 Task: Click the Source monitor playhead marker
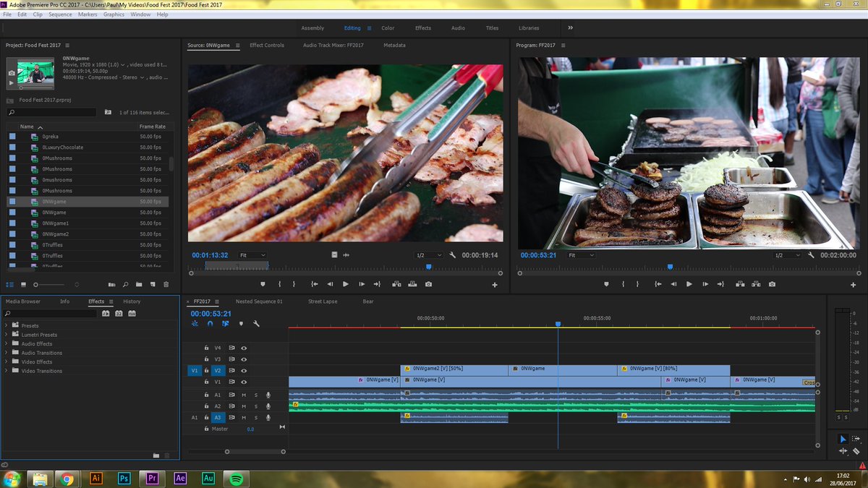[x=429, y=267]
